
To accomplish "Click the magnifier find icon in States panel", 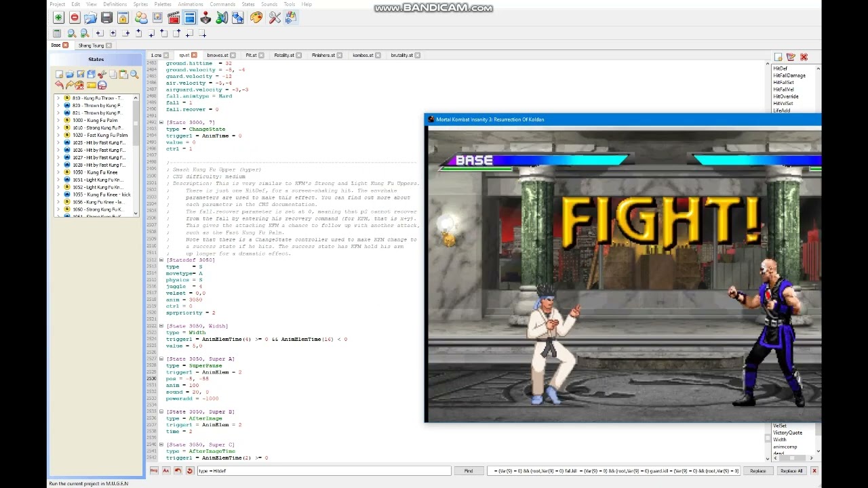I will [x=134, y=75].
